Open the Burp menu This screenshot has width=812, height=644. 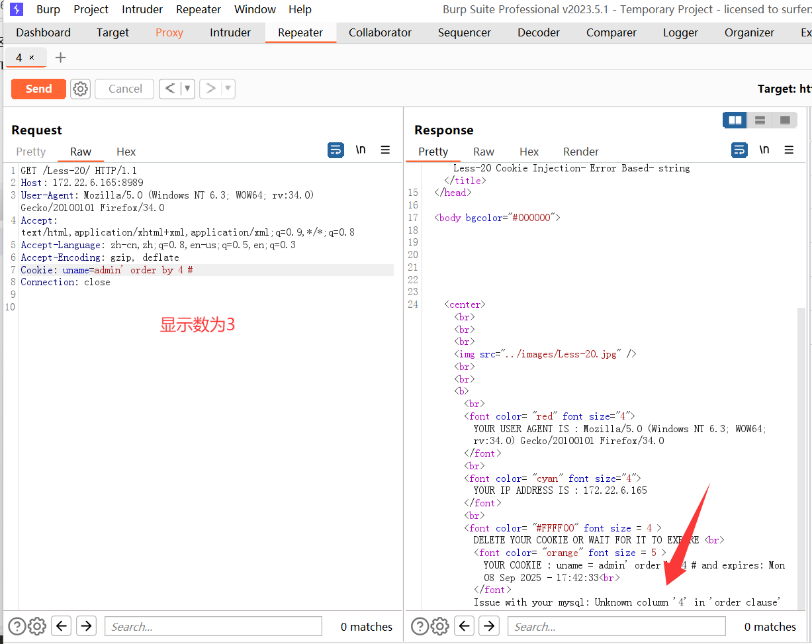pos(48,9)
